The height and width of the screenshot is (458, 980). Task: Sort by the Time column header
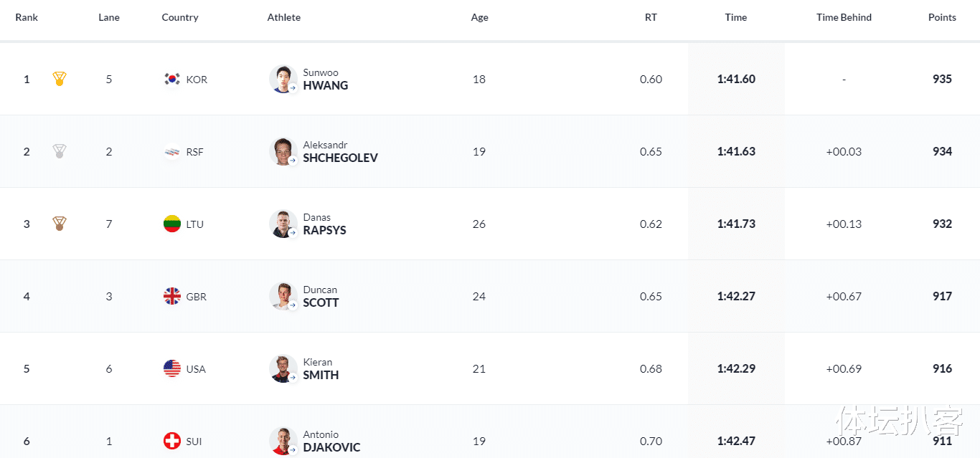(736, 17)
